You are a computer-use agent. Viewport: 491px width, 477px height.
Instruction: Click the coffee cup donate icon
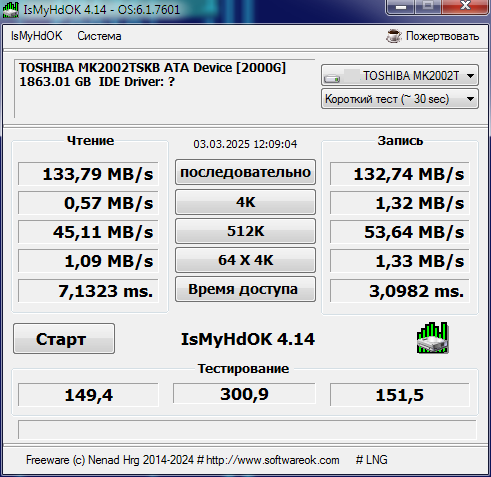coord(394,36)
